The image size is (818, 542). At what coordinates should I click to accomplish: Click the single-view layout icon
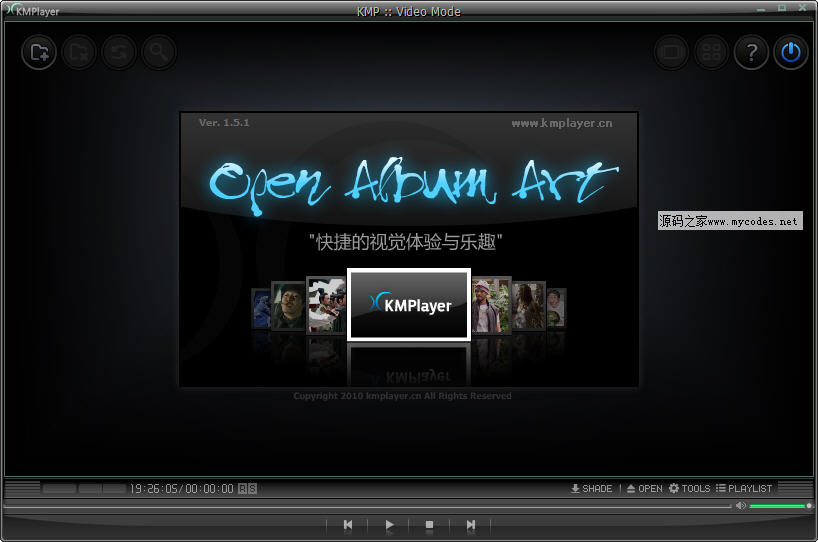pyautogui.click(x=671, y=52)
